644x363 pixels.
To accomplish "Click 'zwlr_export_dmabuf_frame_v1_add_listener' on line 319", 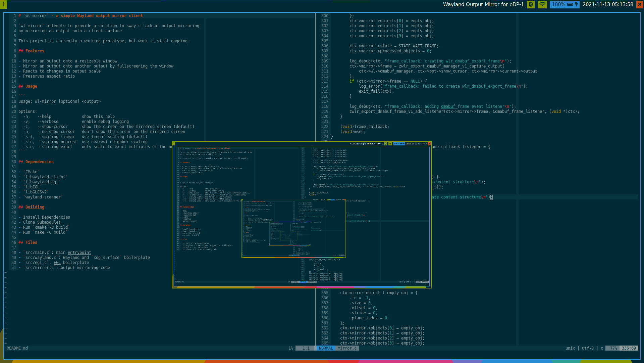I will coord(396,111).
